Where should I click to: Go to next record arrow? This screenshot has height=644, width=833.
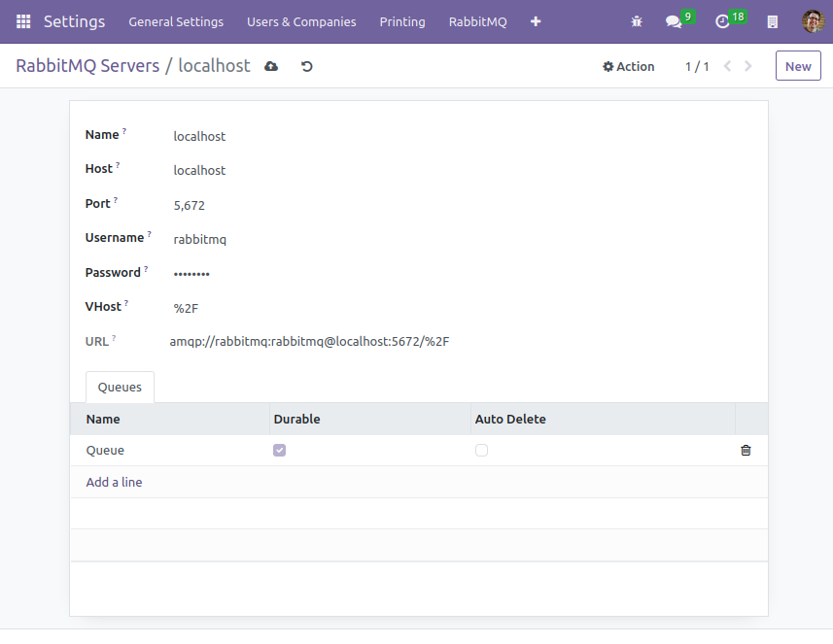tap(748, 66)
